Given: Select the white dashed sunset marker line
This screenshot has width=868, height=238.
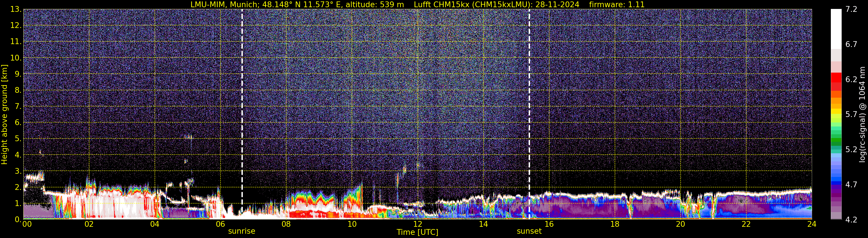Looking at the screenshot, I should (529, 114).
